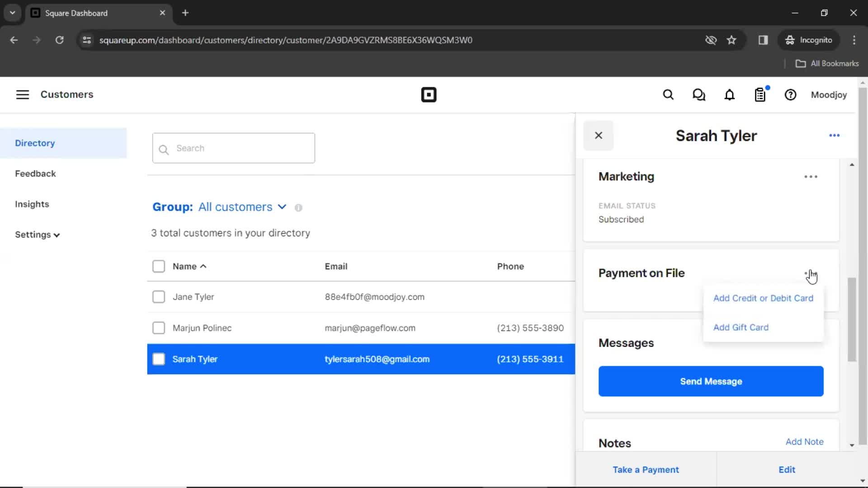Expand the Settings menu in sidebar

point(38,234)
